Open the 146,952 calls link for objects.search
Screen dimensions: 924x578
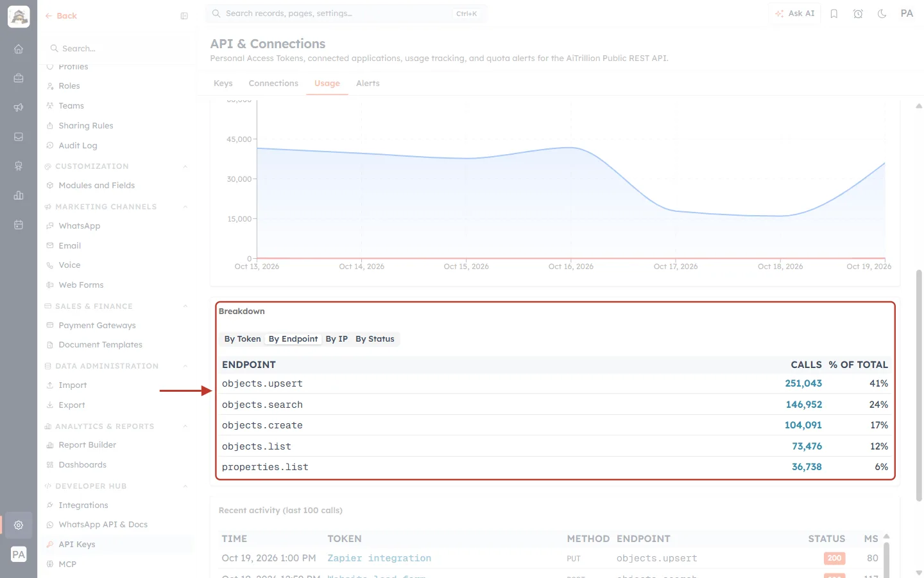coord(804,405)
